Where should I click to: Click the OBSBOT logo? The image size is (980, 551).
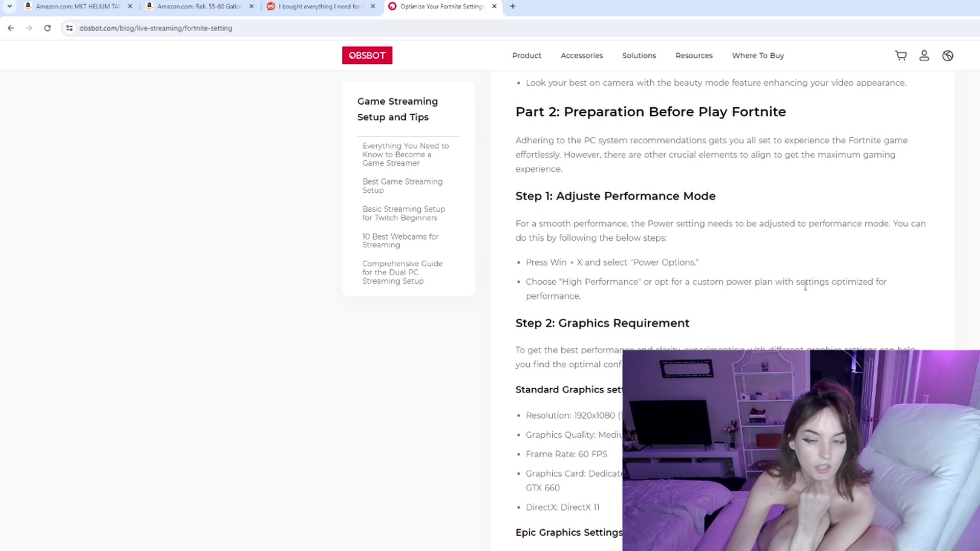click(367, 55)
